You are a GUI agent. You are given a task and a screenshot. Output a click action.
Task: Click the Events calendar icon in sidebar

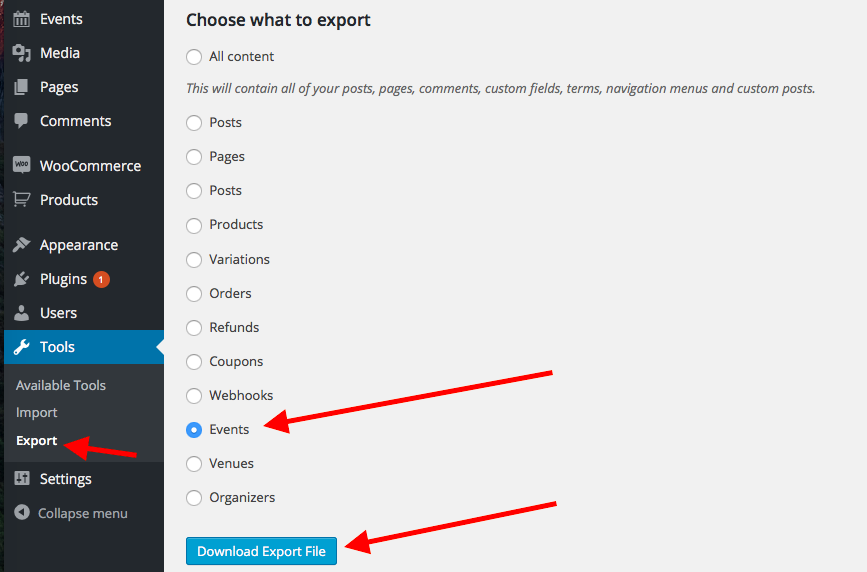coord(21,19)
